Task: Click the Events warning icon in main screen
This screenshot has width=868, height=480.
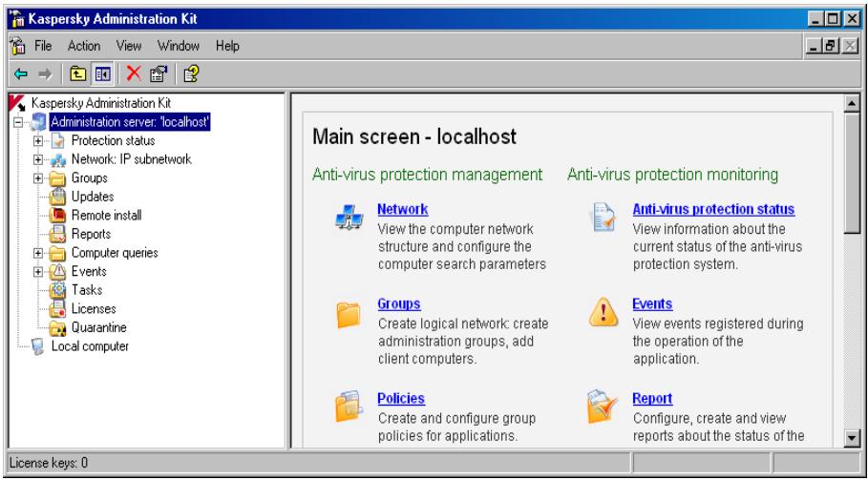Action: coord(603,314)
